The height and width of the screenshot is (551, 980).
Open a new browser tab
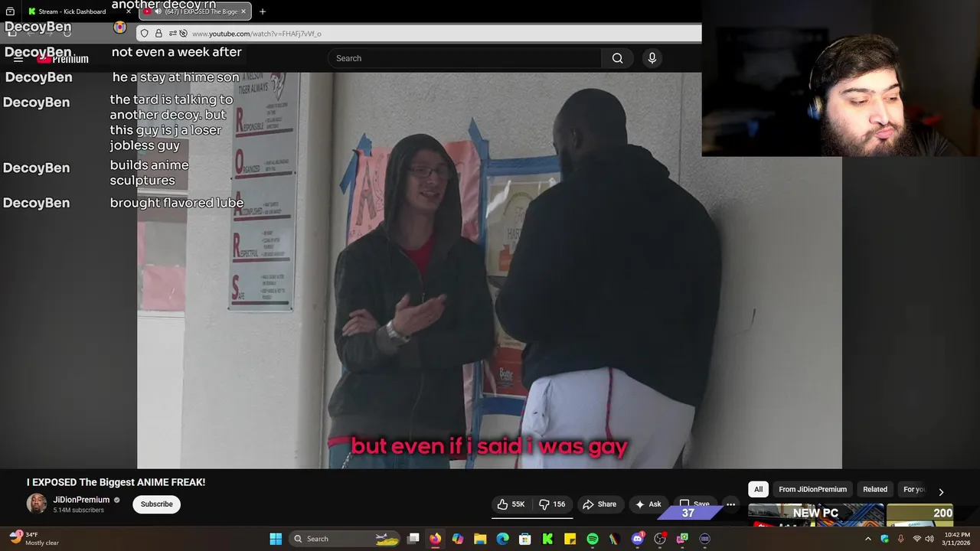coord(263,11)
